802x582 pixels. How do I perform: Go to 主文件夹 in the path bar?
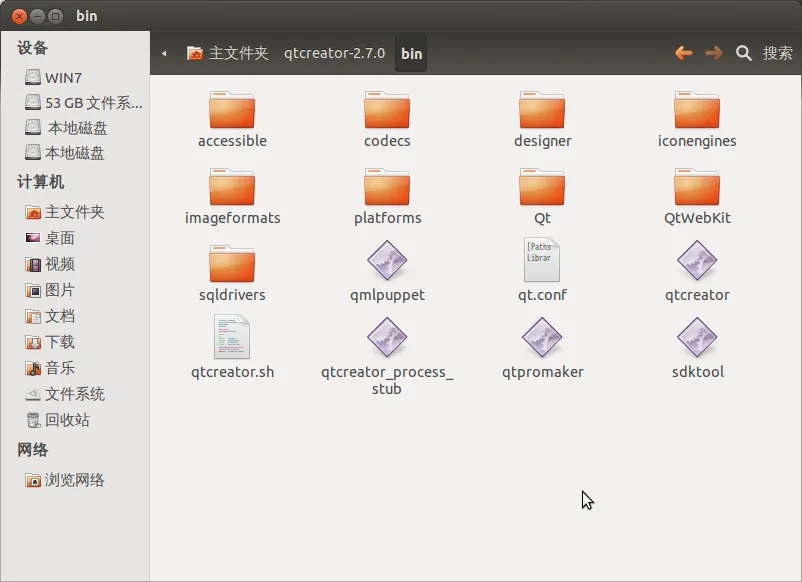click(228, 53)
